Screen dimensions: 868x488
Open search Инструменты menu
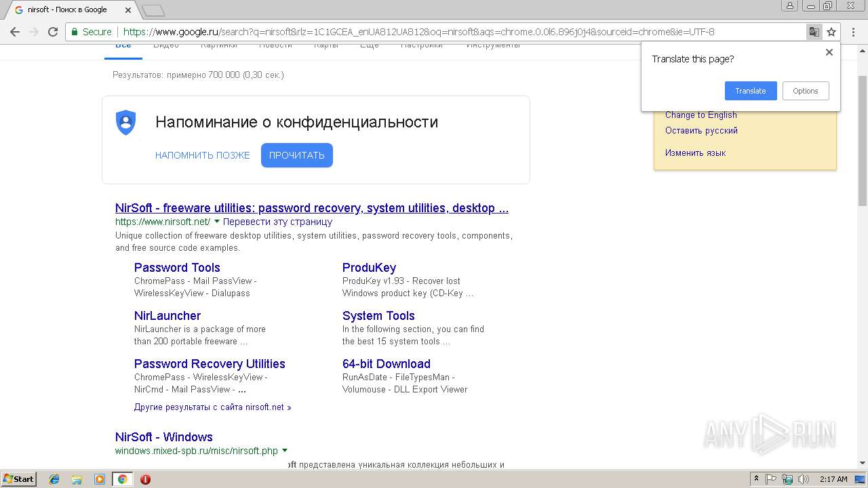[493, 45]
